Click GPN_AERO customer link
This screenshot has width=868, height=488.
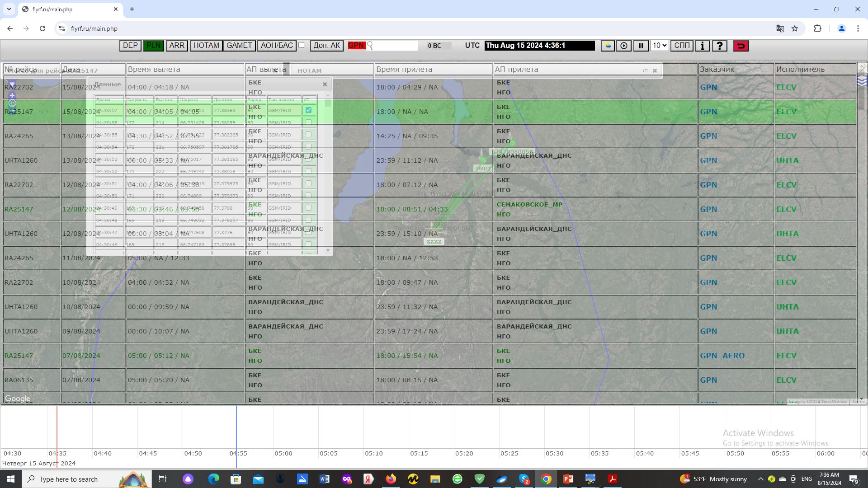point(722,356)
